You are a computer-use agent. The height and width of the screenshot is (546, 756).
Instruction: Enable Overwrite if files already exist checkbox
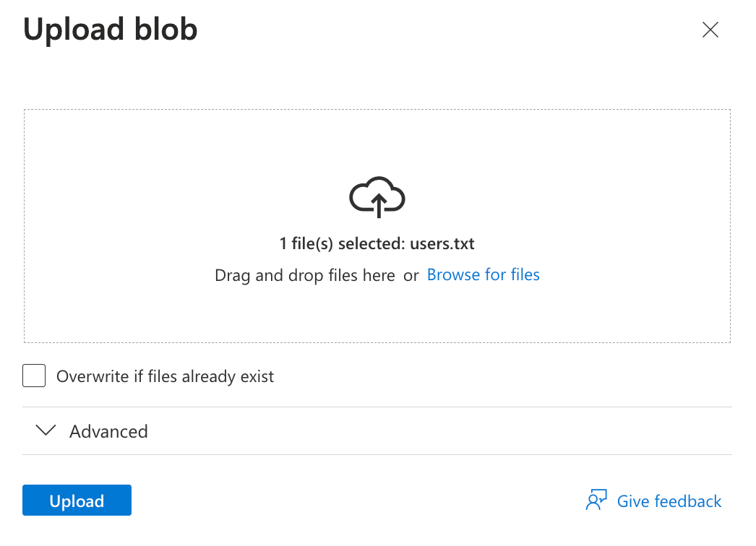pyautogui.click(x=34, y=376)
